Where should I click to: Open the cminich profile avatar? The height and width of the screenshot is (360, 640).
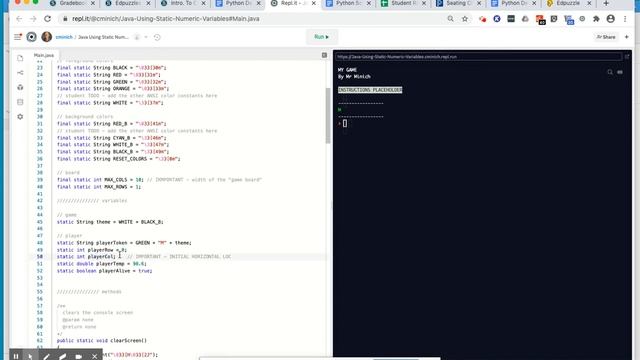click(x=47, y=37)
